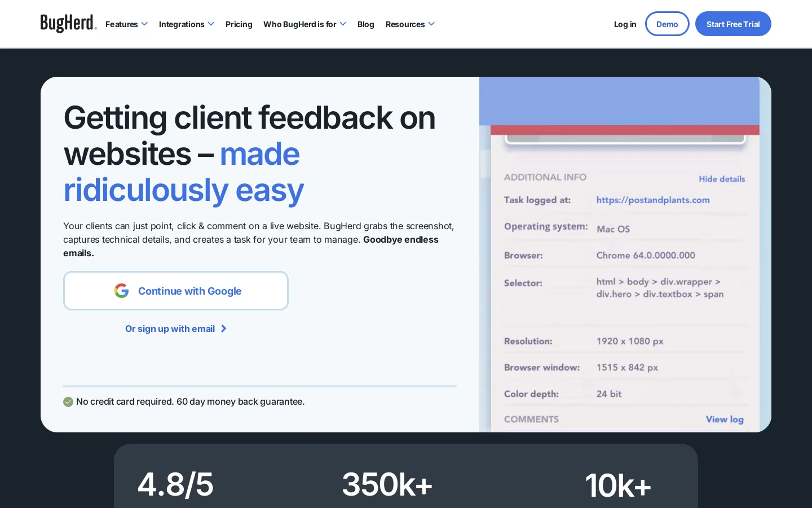The height and width of the screenshot is (508, 812).
Task: Click the Demo button
Action: pyautogui.click(x=667, y=24)
